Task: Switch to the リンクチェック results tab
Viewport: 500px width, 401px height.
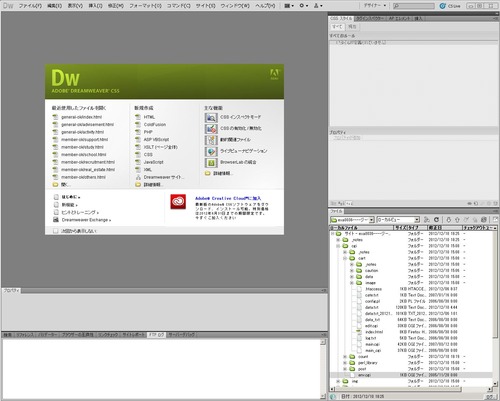Action: [x=108, y=335]
